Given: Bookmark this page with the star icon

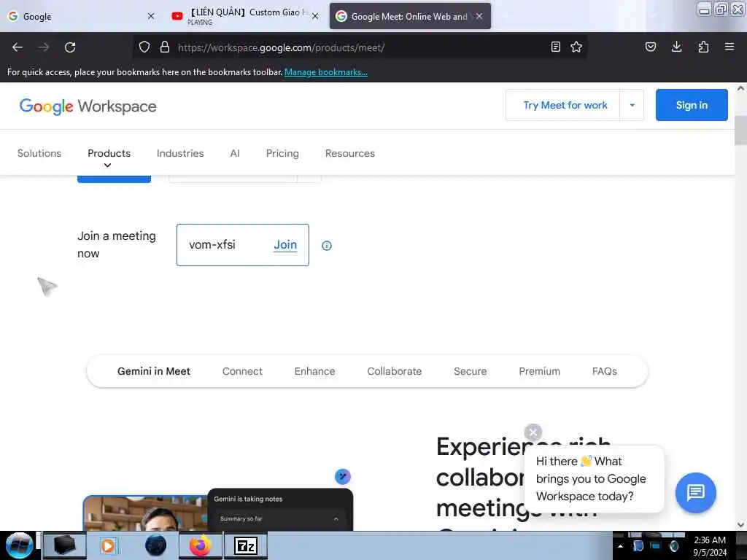Looking at the screenshot, I should (x=576, y=47).
